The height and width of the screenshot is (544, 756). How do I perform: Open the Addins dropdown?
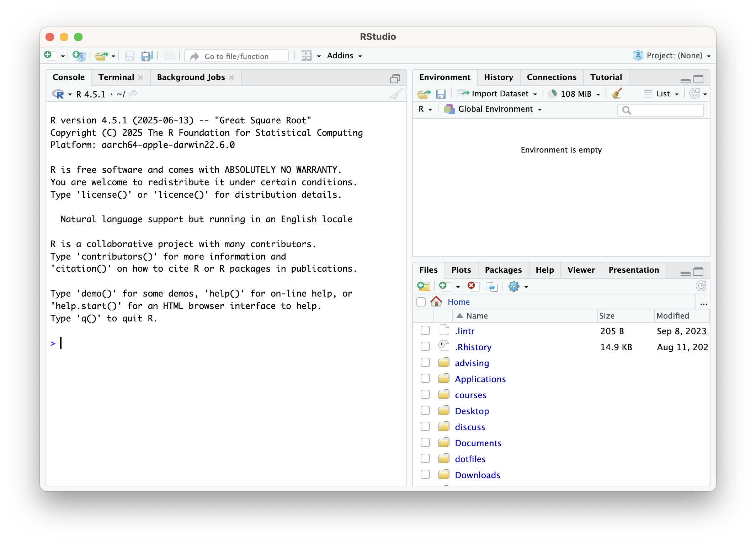point(344,56)
